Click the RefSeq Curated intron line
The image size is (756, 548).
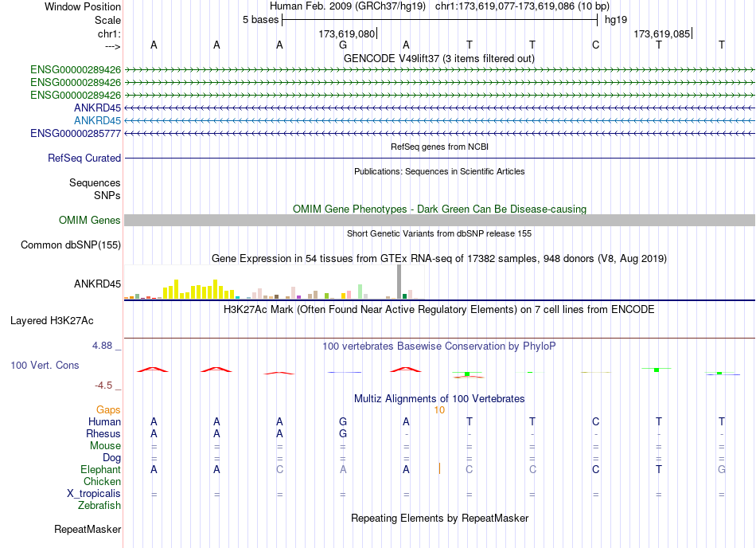click(x=440, y=158)
